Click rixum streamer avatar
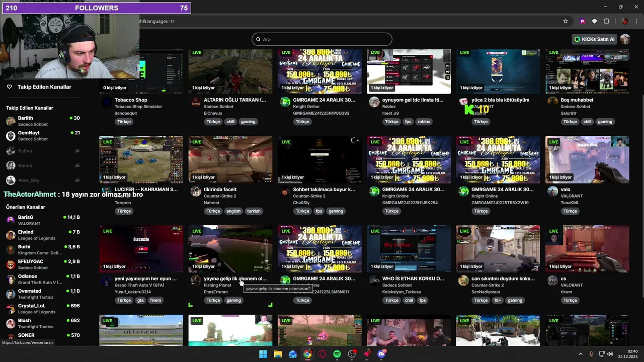The image size is (644, 362). [x=552, y=281]
